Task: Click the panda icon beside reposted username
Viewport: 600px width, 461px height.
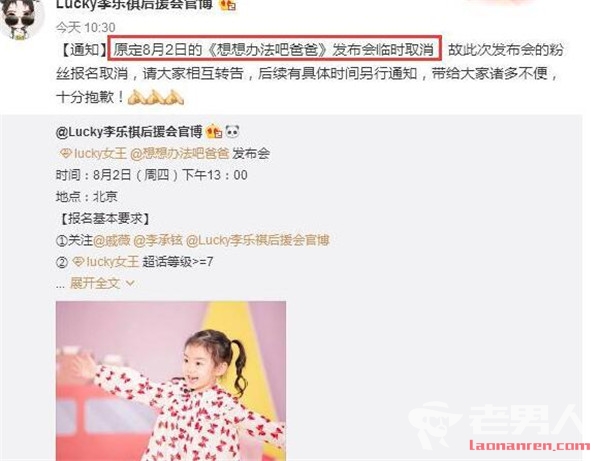Action: (232, 132)
